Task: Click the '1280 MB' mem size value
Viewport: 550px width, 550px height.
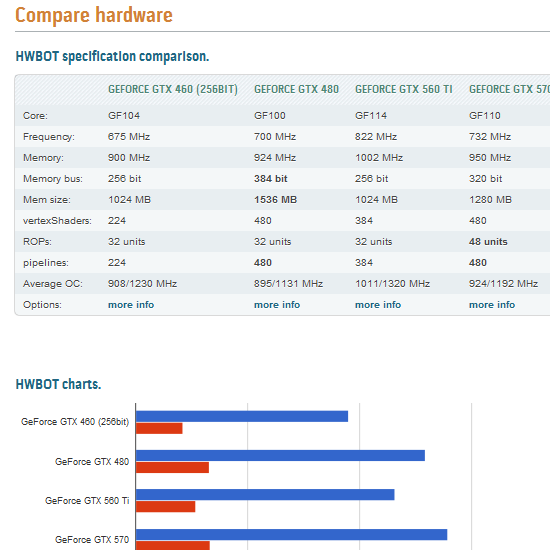Action: (490, 200)
